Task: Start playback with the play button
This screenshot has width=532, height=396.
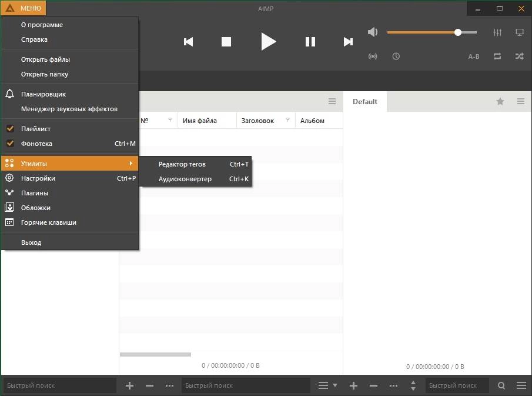Action: point(269,41)
